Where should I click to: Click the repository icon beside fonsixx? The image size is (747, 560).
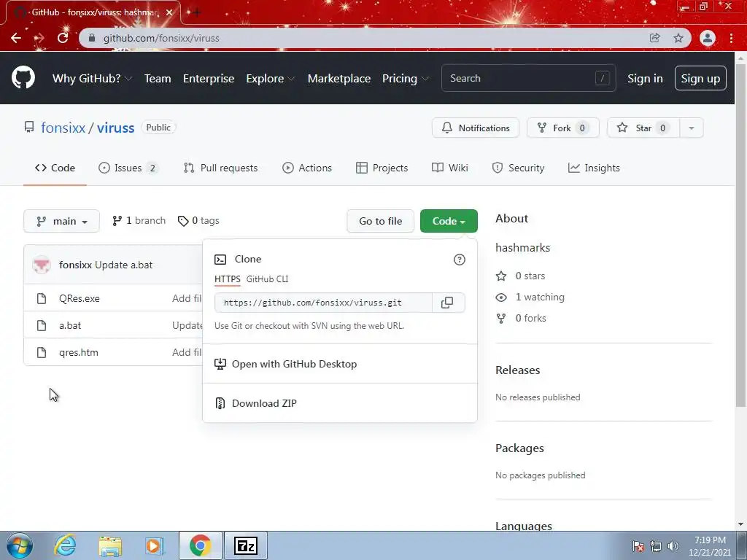29,127
